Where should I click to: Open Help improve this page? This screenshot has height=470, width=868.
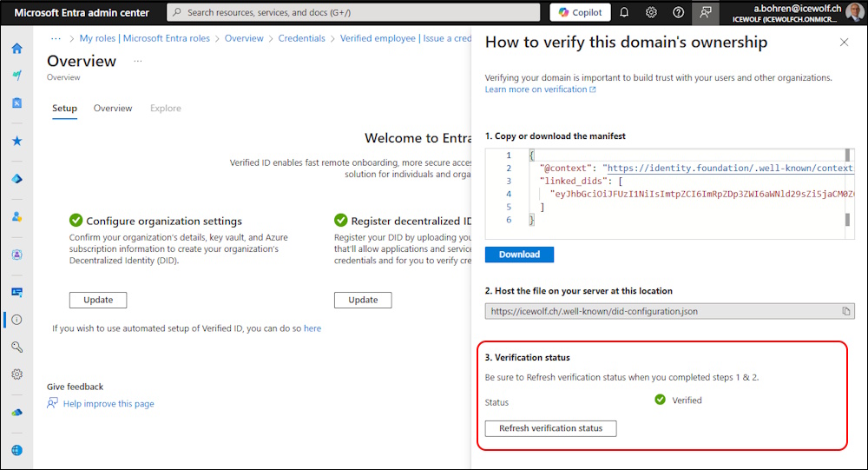coord(108,403)
